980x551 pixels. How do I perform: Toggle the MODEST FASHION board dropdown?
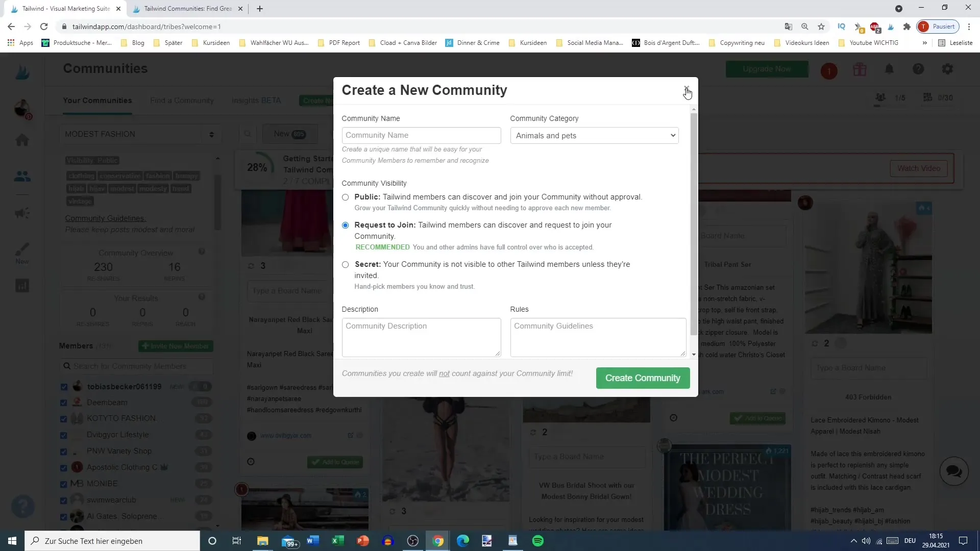coord(211,134)
